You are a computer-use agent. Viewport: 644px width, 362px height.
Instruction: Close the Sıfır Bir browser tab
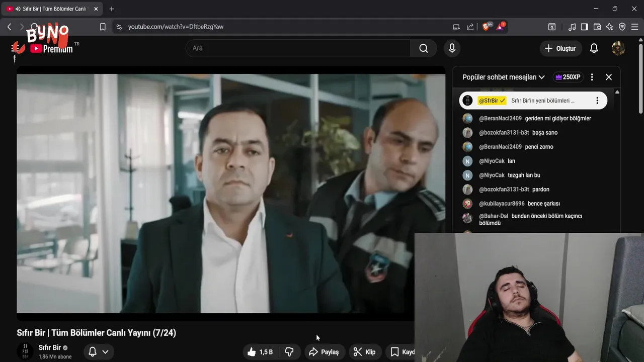(96, 9)
